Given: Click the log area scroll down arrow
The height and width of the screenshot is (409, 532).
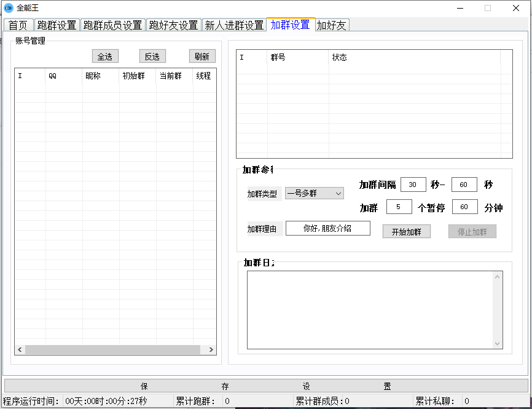Looking at the screenshot, I should [x=498, y=343].
